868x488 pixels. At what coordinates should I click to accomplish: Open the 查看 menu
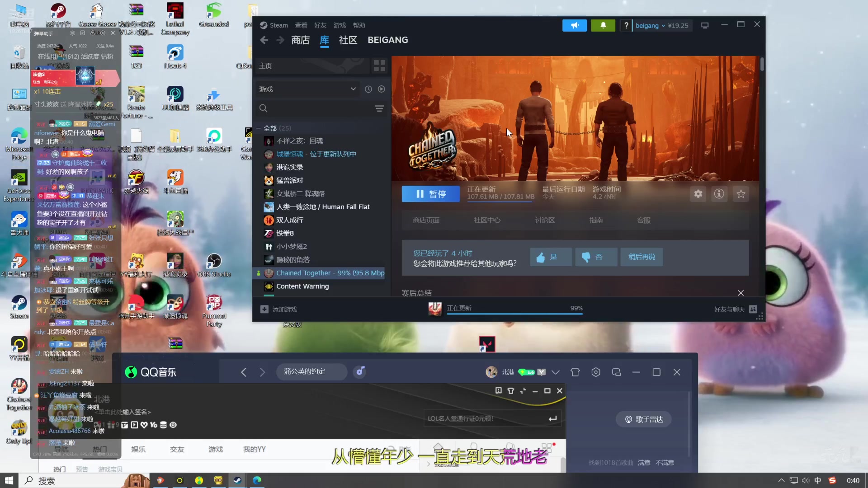pos(301,25)
